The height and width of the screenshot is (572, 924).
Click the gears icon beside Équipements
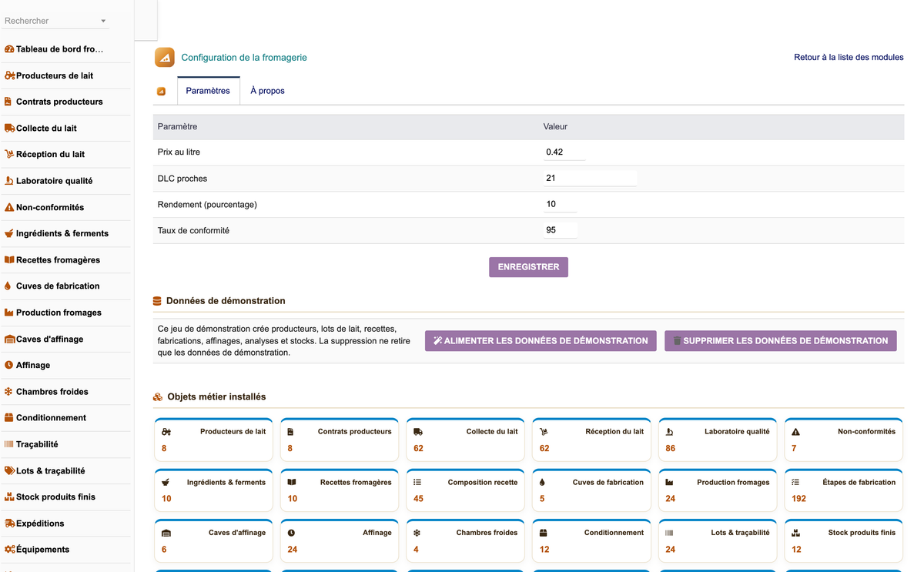10,549
